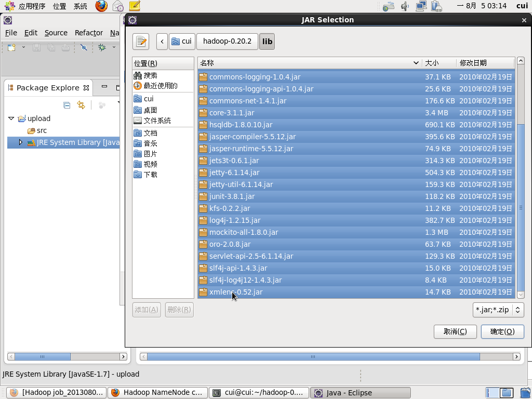532x399 pixels.
Task: Open Documents (文档) bookmark
Action: click(163, 133)
